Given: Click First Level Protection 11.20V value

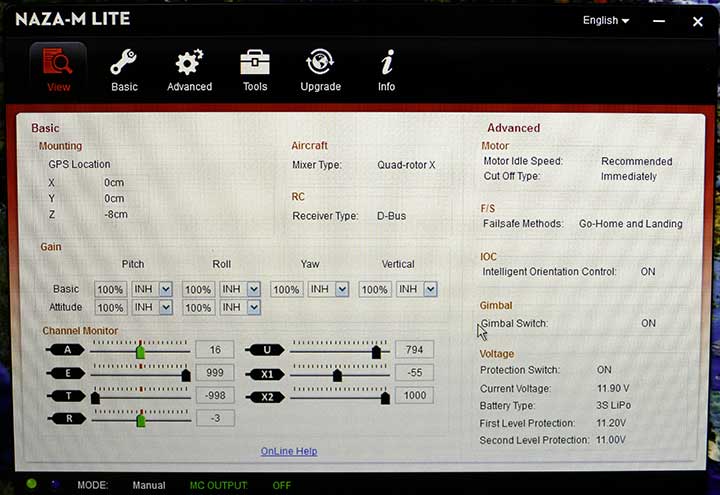Looking at the screenshot, I should [x=611, y=423].
